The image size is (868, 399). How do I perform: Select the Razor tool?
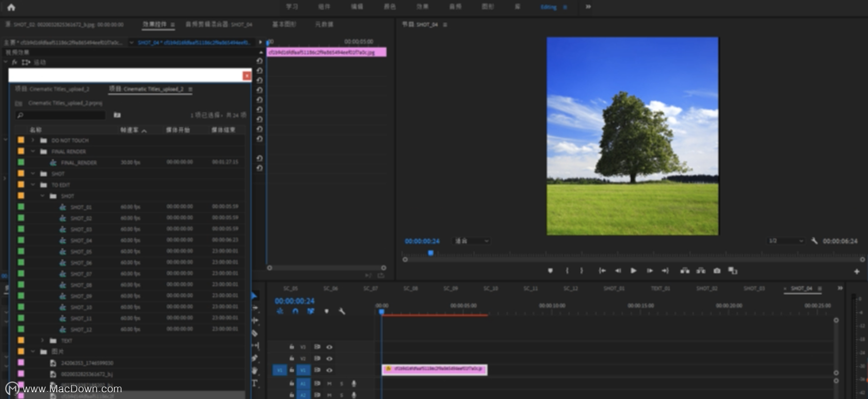254,333
